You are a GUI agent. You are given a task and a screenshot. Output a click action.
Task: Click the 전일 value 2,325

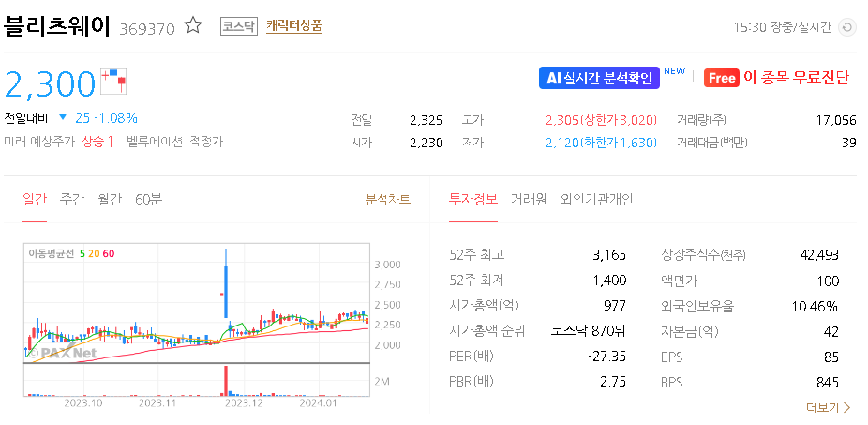pyautogui.click(x=427, y=120)
